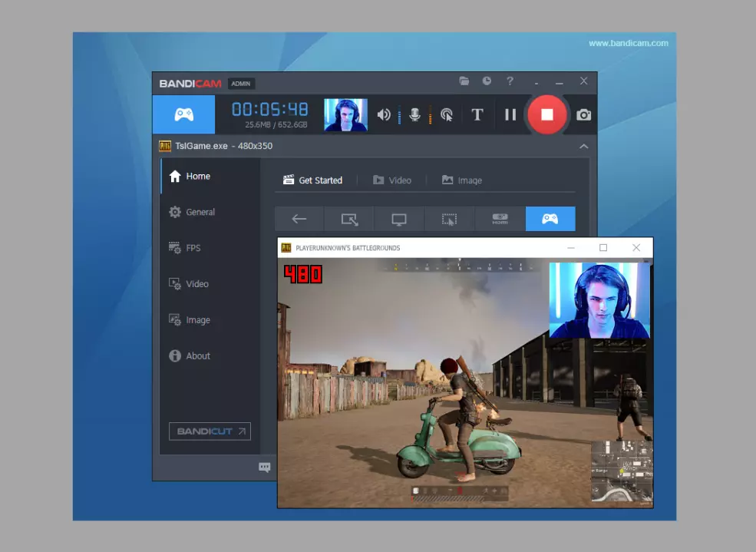
Task: Click the PUBG icon beside TslGame.exe
Action: coord(165,146)
